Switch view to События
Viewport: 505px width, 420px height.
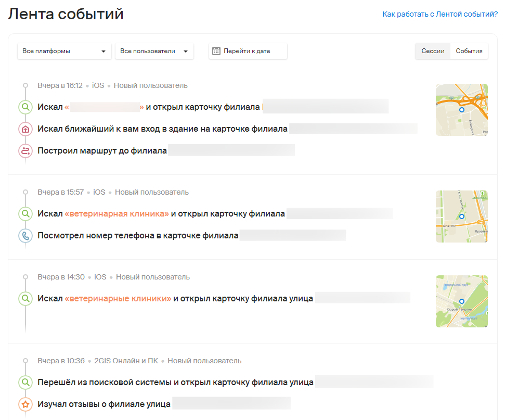pos(469,51)
